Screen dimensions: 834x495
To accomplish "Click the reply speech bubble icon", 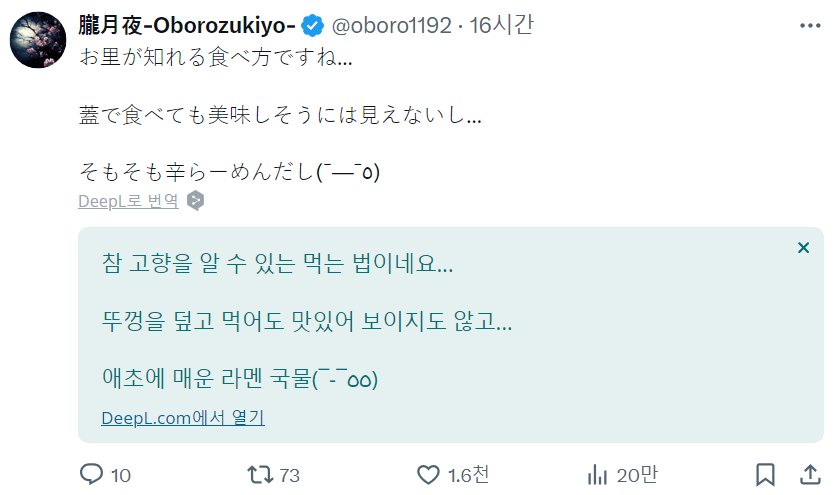I will pos(92,474).
